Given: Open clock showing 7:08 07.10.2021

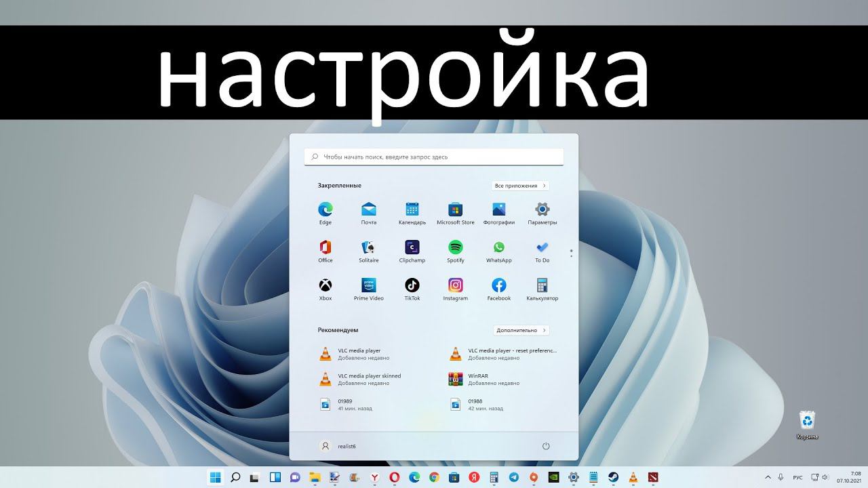Looking at the screenshot, I should [849, 477].
